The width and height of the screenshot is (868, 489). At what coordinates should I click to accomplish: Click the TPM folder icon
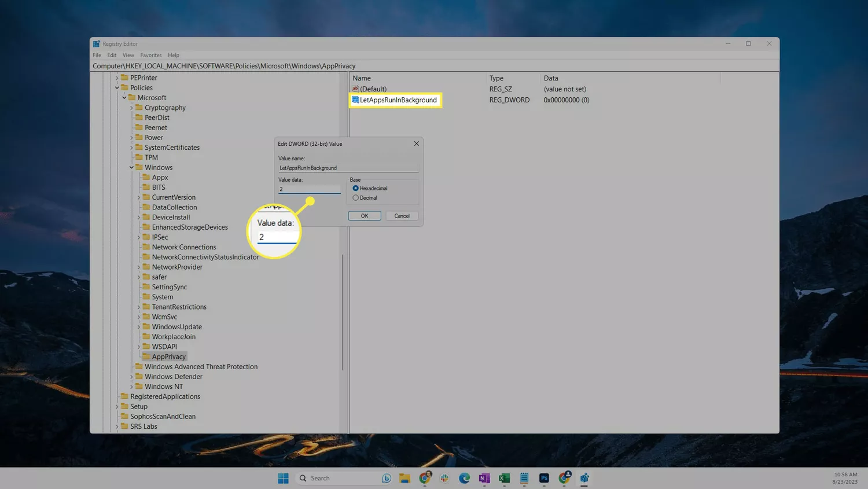click(x=139, y=157)
